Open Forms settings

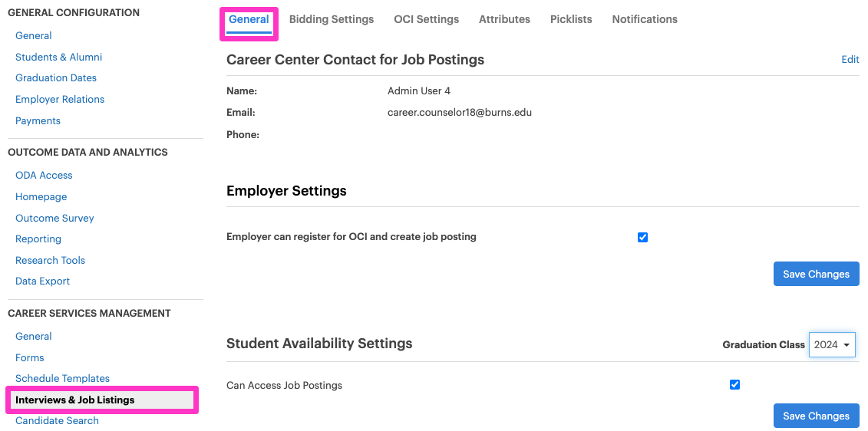30,358
